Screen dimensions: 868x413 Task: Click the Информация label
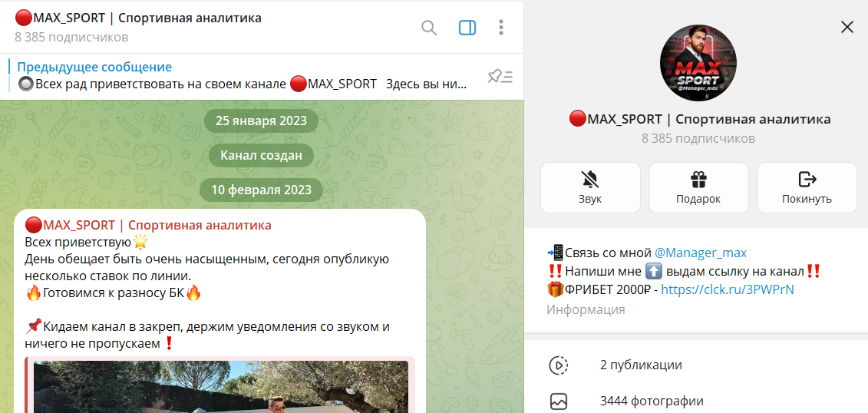click(x=586, y=309)
